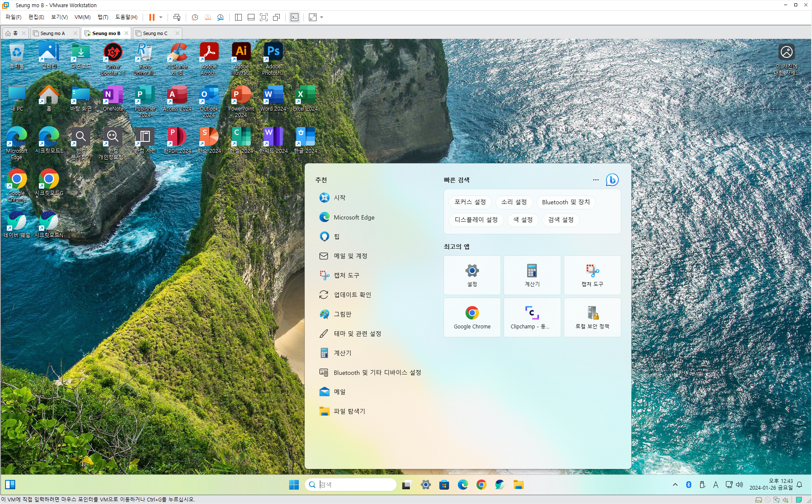Image resolution: width=812 pixels, height=504 pixels.
Task: Toggle the Unity mode icon
Action: click(276, 17)
